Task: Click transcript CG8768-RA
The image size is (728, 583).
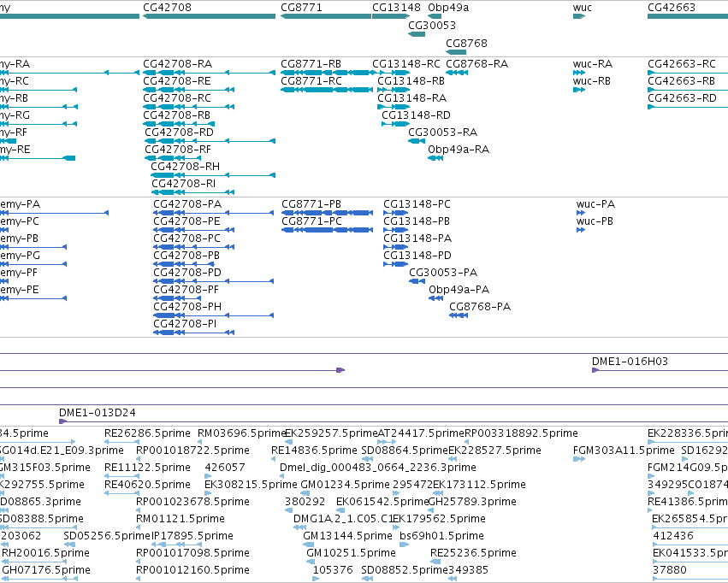Action: 457,73
